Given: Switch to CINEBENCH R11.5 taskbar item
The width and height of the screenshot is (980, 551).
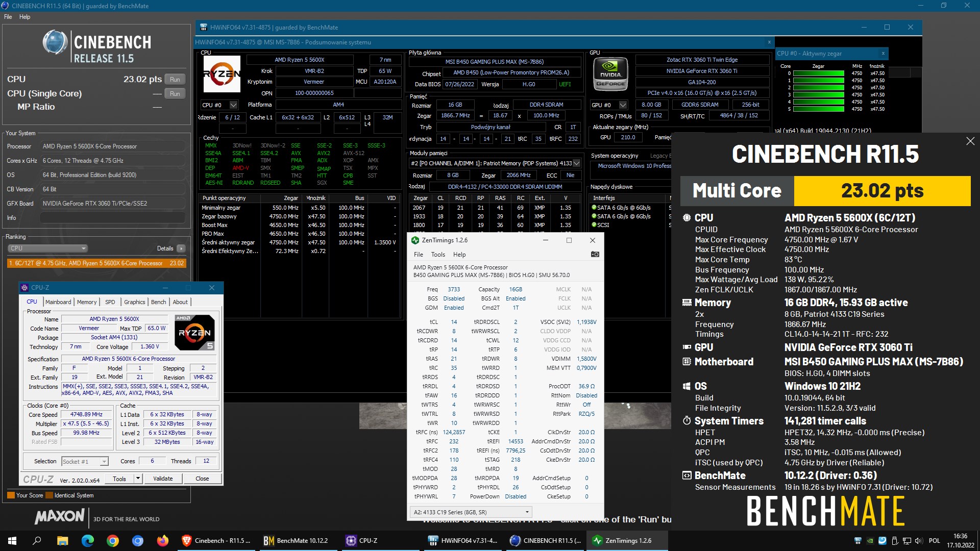Looking at the screenshot, I should click(546, 541).
